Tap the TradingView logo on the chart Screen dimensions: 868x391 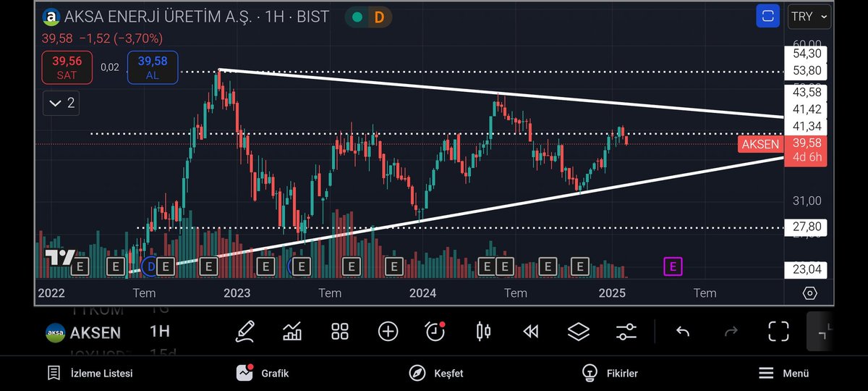coord(59,257)
